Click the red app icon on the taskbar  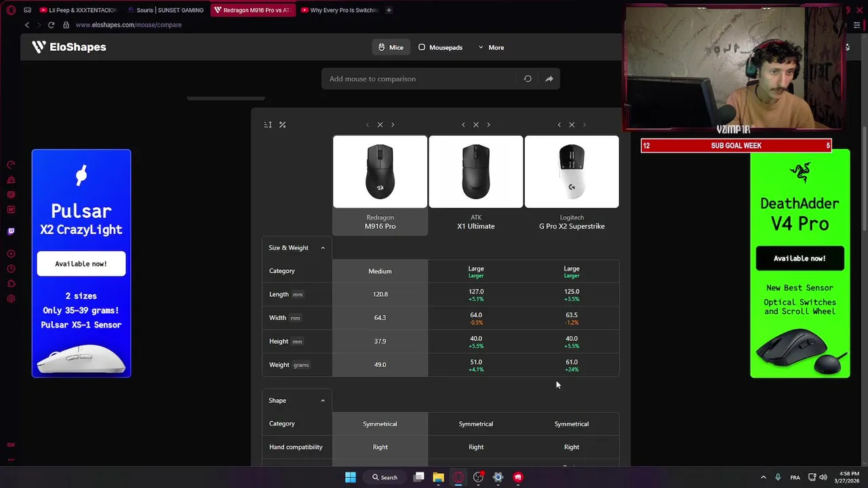pyautogui.click(x=518, y=477)
